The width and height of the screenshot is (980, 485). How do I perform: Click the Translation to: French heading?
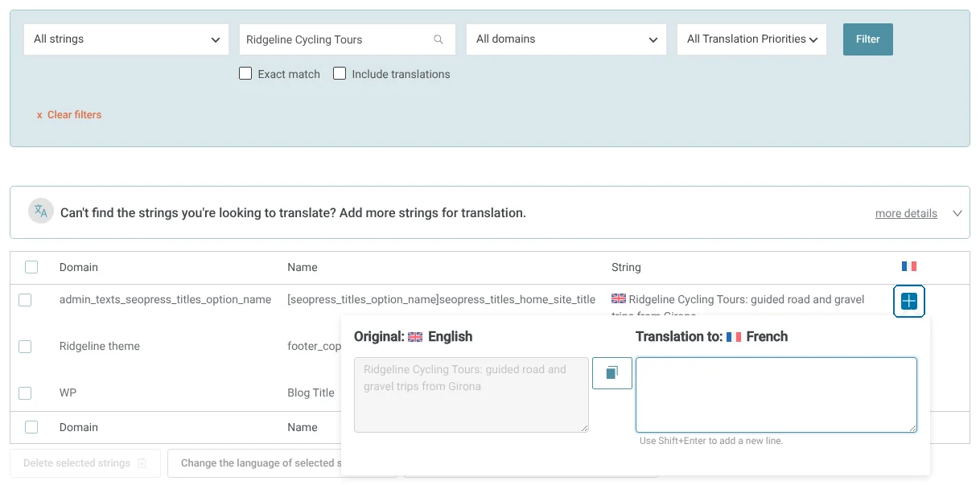[712, 337]
